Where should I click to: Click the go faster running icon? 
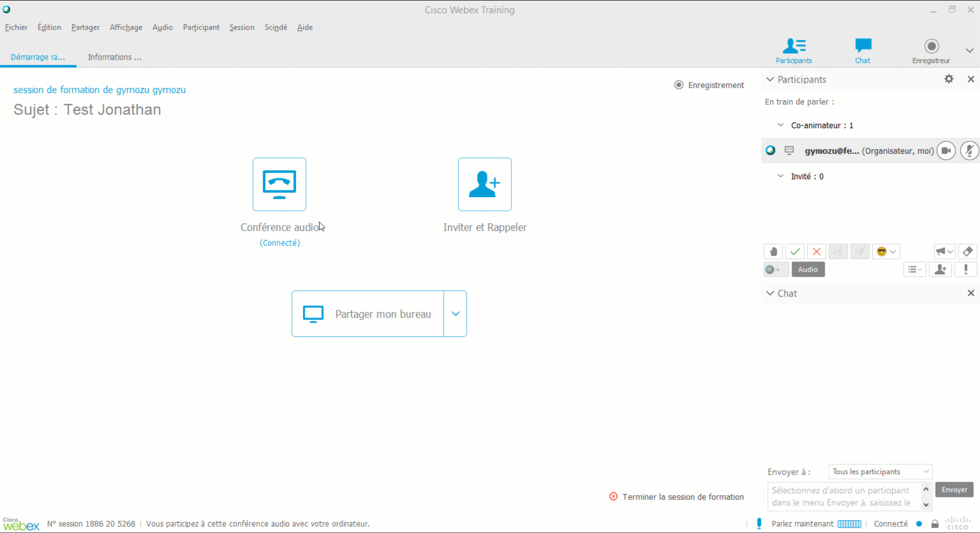pyautogui.click(x=860, y=252)
